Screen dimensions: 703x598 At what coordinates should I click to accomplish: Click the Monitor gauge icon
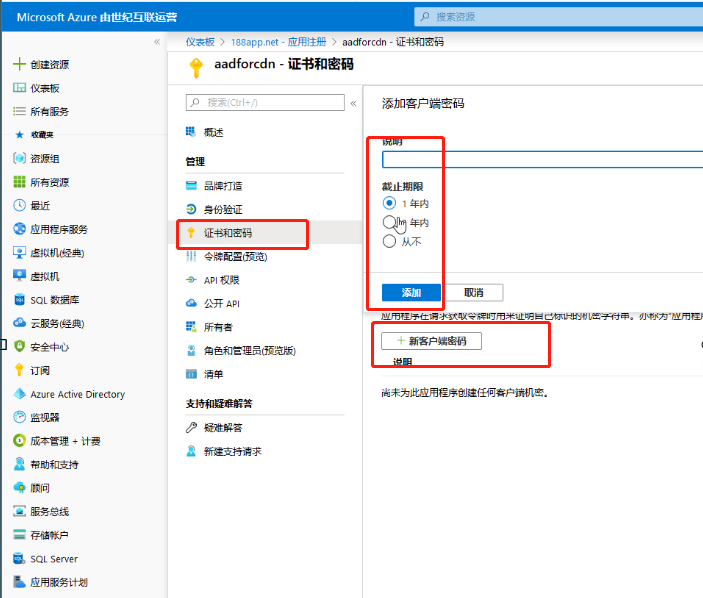point(19,417)
